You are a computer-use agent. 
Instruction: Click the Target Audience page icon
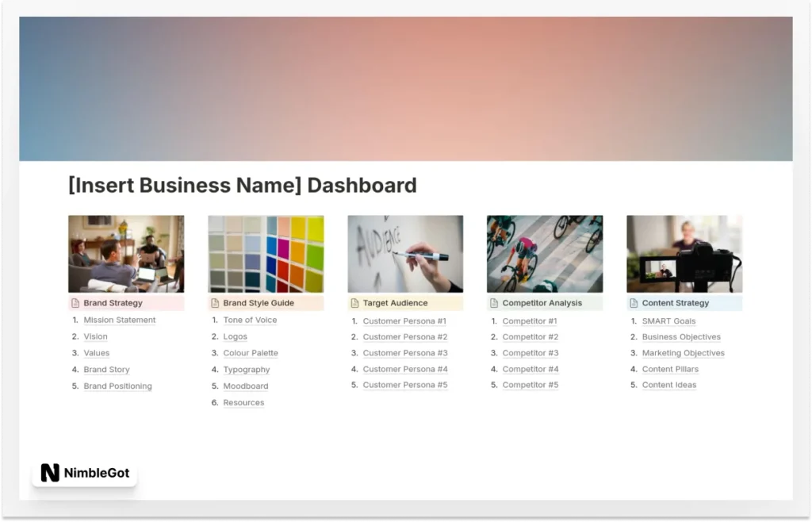tap(354, 303)
